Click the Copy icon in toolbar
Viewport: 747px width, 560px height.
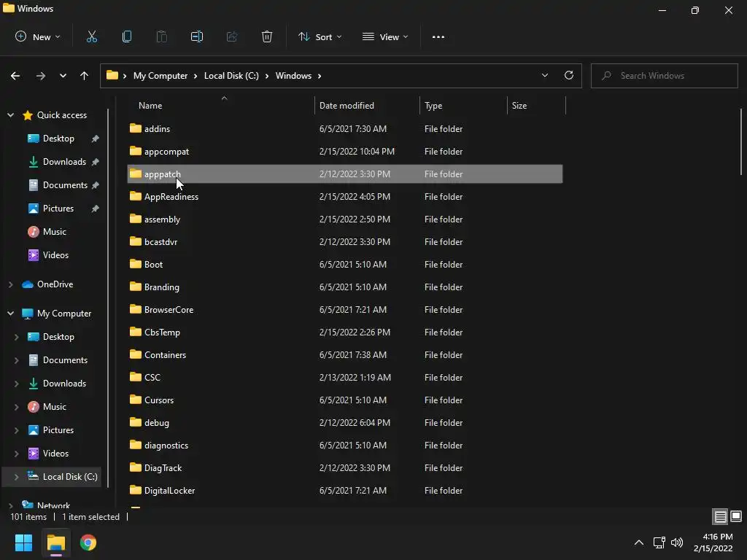point(127,36)
